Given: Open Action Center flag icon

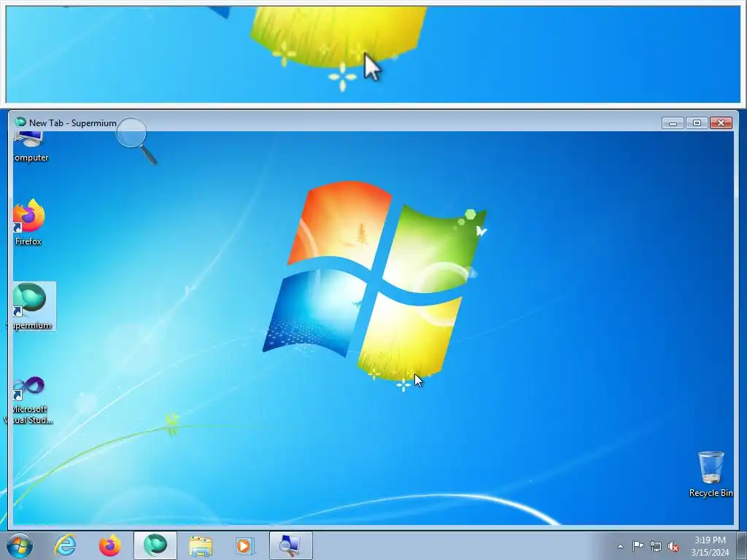Looking at the screenshot, I should coord(638,546).
